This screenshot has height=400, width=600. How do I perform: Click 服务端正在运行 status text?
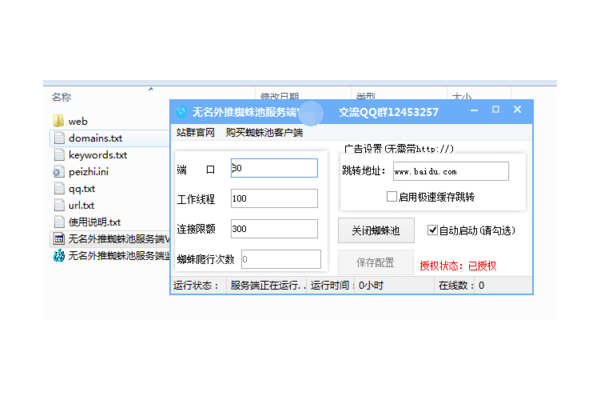[267, 286]
